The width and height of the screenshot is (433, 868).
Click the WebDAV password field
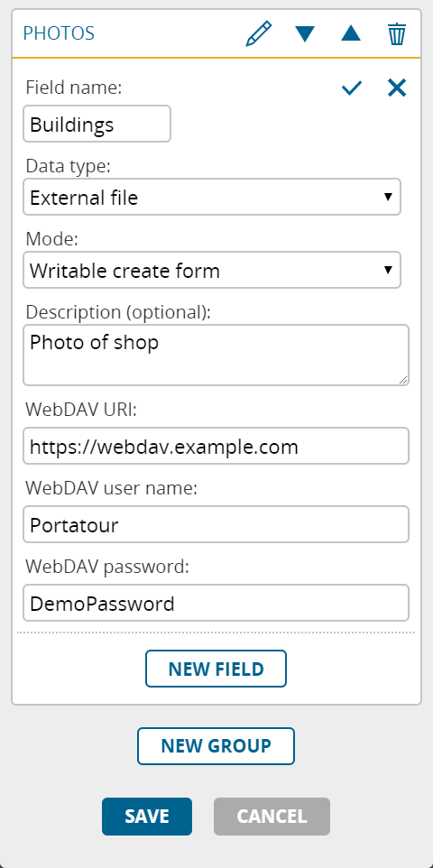[216, 603]
